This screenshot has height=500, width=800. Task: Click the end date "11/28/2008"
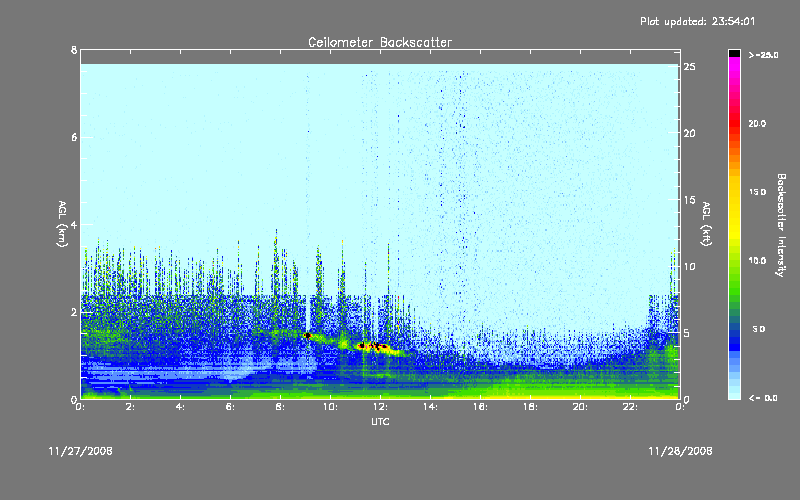(x=680, y=451)
